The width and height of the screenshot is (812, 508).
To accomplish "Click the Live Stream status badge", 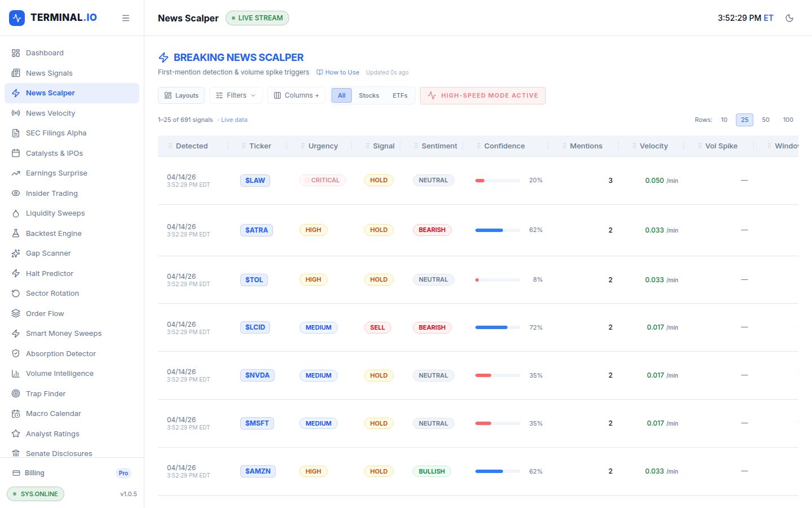I will [x=257, y=18].
